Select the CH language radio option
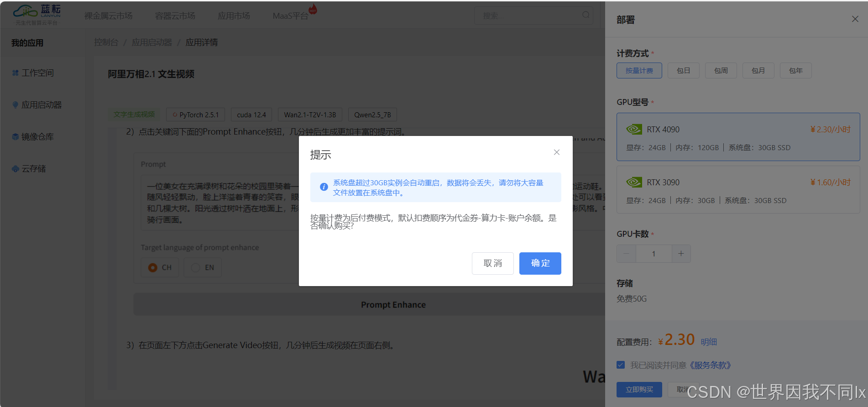Viewport: 868px width, 407px height. (x=160, y=267)
